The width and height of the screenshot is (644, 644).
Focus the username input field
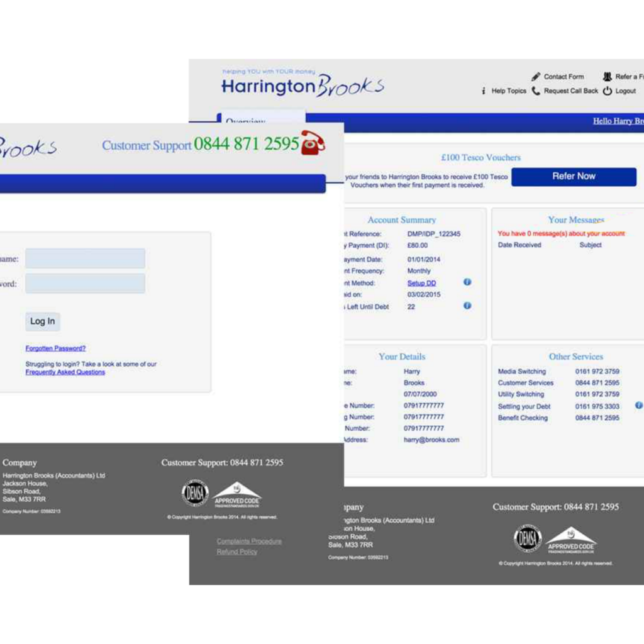pyautogui.click(x=85, y=258)
